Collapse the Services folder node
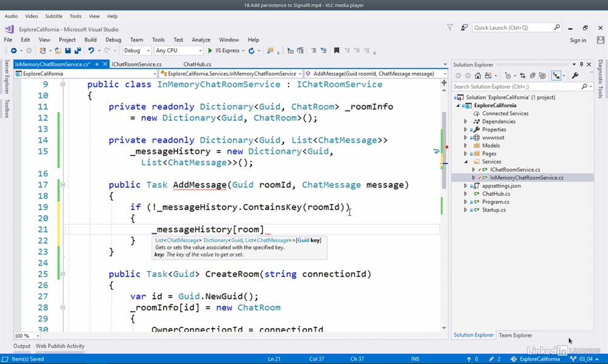This screenshot has width=608, height=364. coord(466,162)
